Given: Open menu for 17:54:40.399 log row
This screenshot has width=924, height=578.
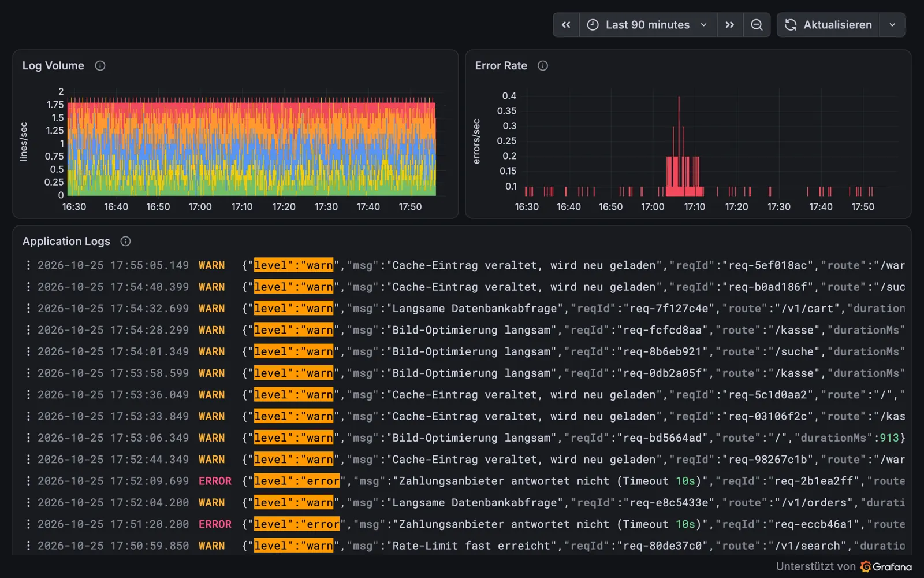Looking at the screenshot, I should tap(28, 287).
